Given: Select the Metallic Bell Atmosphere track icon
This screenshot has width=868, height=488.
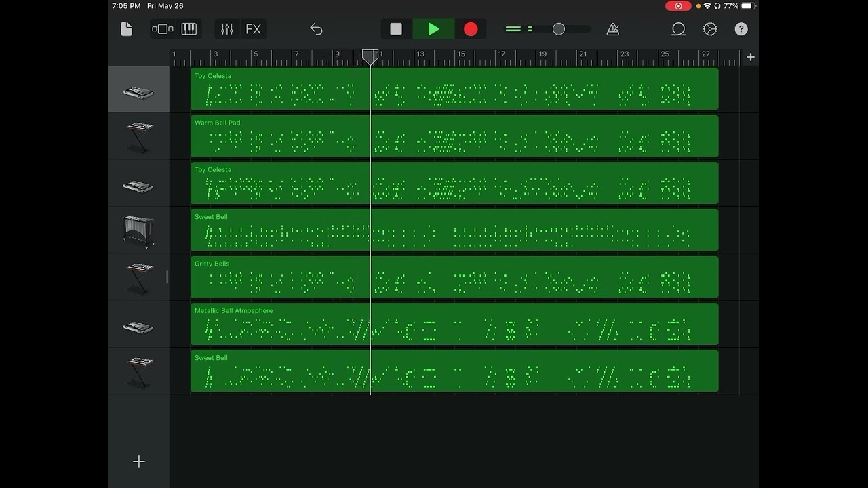Looking at the screenshot, I should (139, 327).
